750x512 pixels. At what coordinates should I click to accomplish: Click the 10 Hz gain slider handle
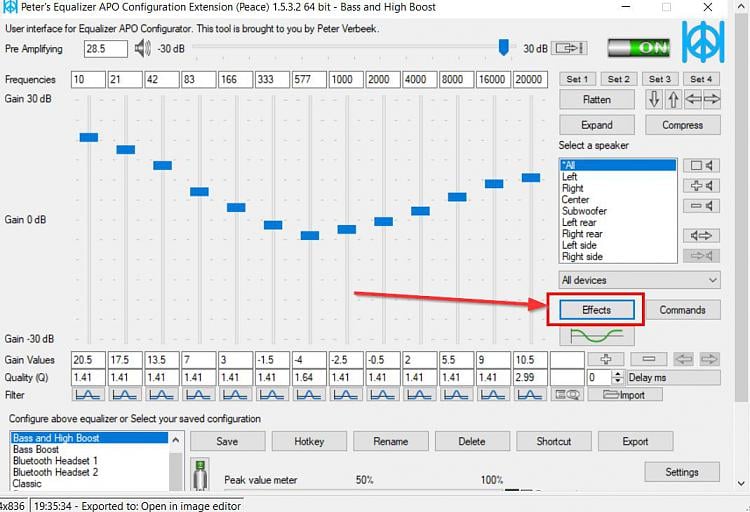[88, 138]
